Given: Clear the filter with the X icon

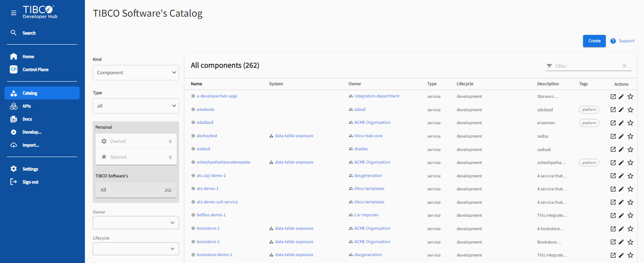Looking at the screenshot, I should [624, 66].
